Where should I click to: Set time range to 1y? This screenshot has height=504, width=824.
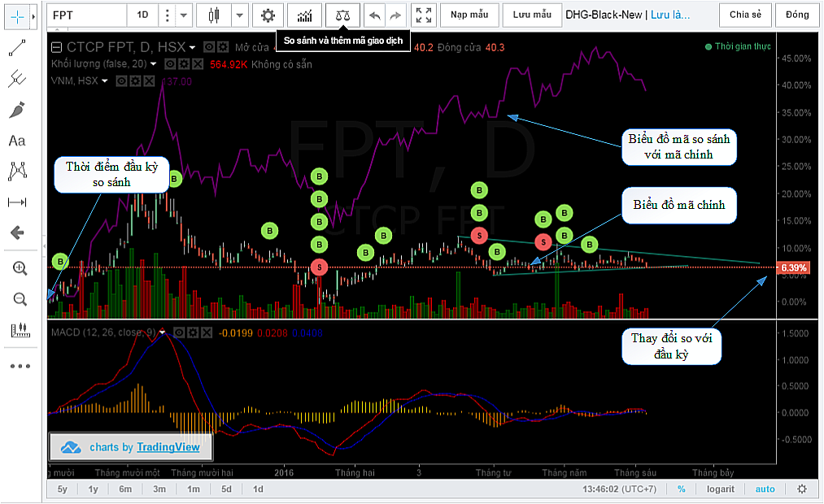coord(93,489)
